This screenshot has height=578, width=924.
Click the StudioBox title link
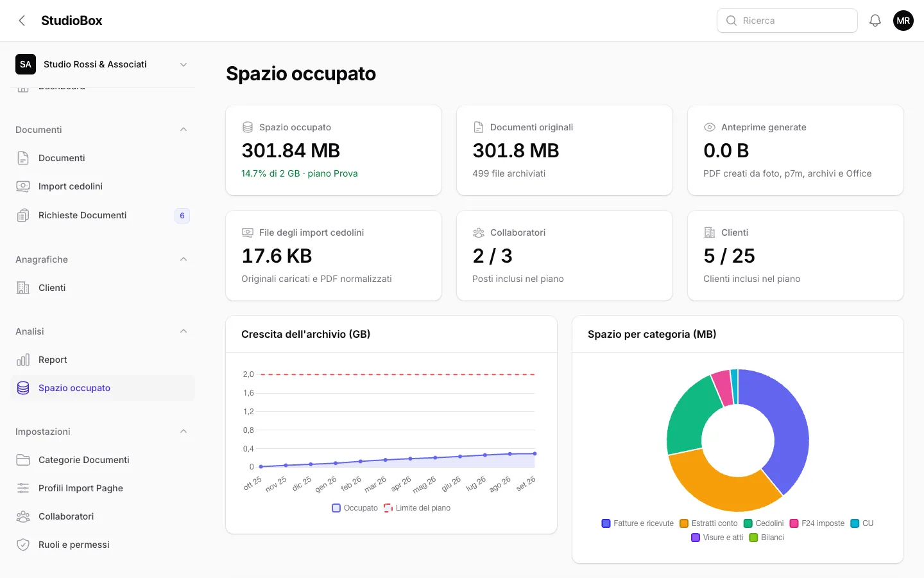(72, 21)
